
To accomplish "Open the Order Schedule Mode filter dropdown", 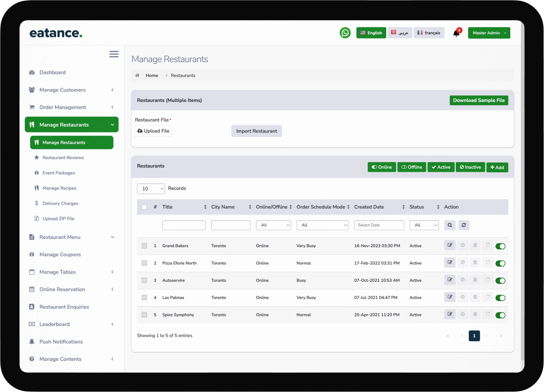I will tap(322, 225).
